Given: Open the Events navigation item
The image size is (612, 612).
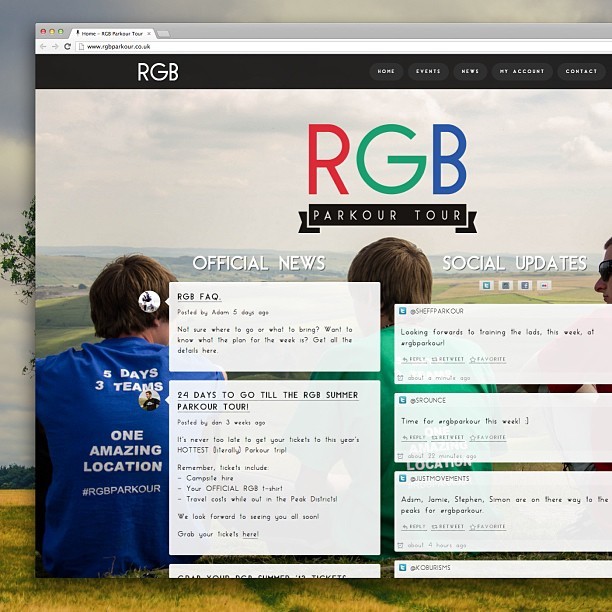Looking at the screenshot, I should [428, 71].
